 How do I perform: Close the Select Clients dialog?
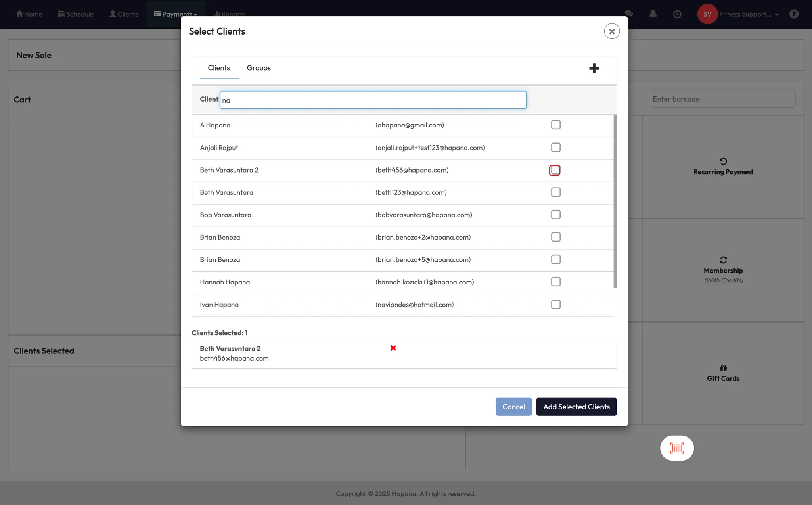pyautogui.click(x=612, y=31)
